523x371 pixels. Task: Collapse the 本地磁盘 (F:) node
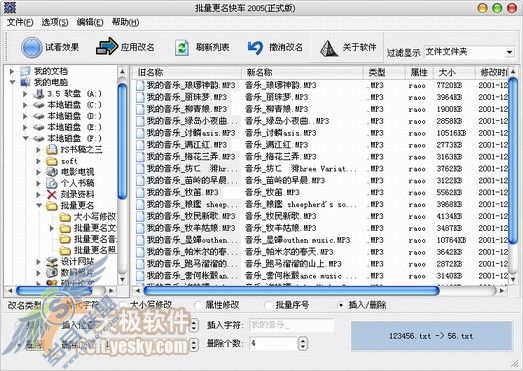point(26,138)
